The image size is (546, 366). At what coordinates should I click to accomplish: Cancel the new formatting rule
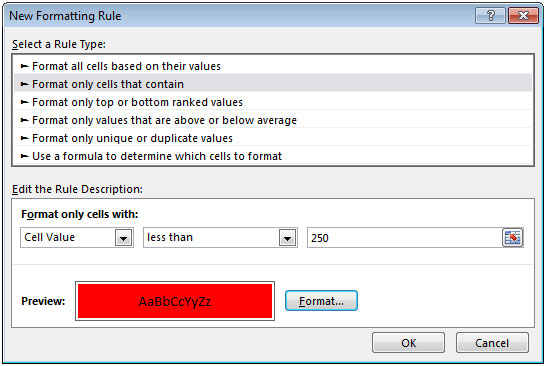coord(492,343)
